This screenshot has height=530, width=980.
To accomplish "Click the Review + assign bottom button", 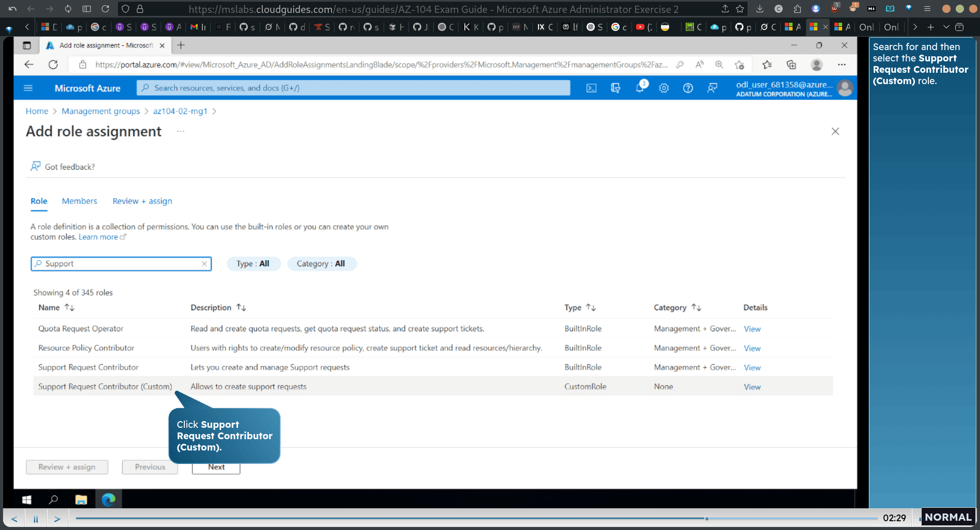I will click(67, 467).
